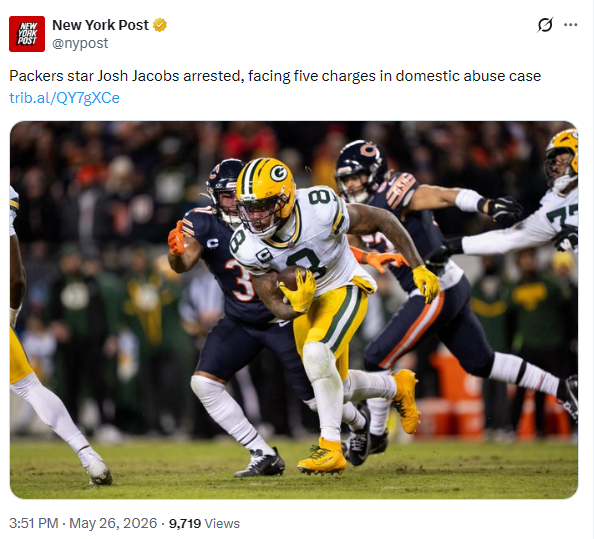
Task: Open the Grok explain-post icon
Action: click(x=545, y=25)
